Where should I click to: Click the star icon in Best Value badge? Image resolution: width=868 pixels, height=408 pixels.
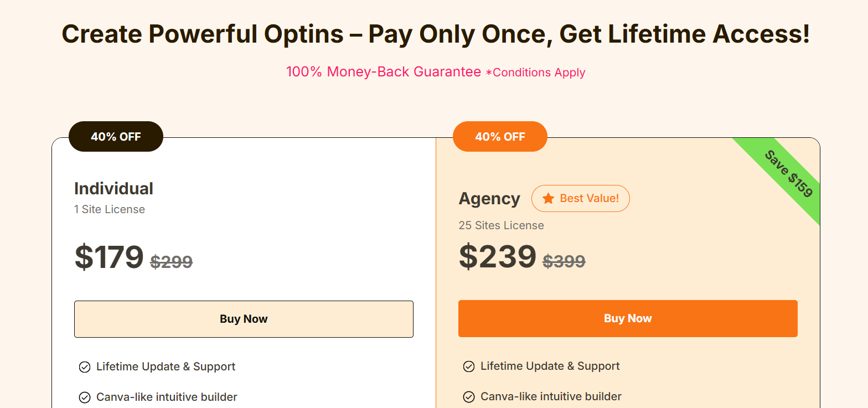[548, 198]
